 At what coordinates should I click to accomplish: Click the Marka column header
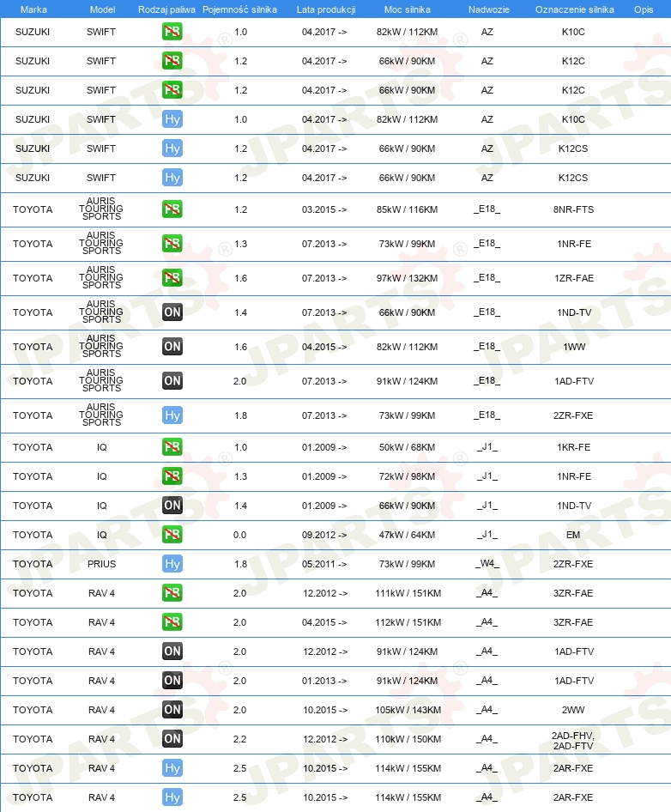tap(33, 9)
